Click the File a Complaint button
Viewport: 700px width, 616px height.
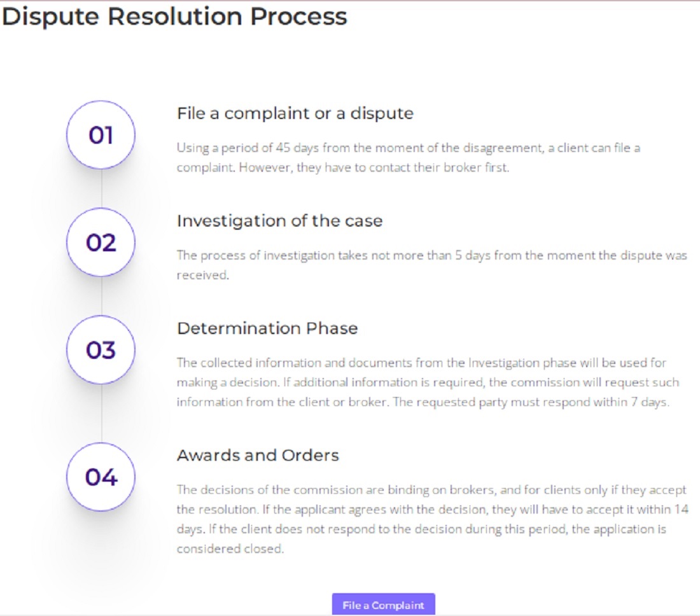pyautogui.click(x=384, y=605)
